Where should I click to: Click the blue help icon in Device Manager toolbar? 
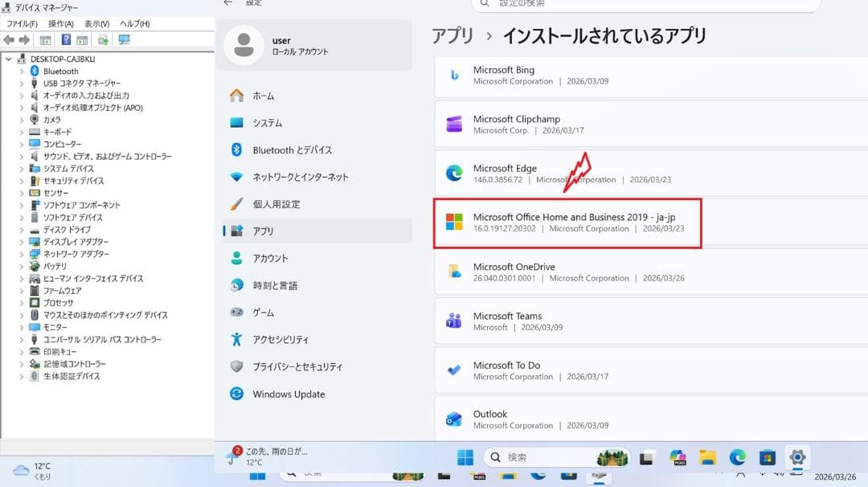click(x=66, y=40)
